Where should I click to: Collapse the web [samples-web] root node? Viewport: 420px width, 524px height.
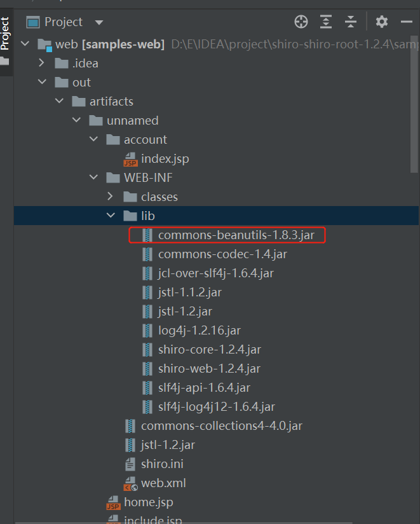(x=25, y=43)
